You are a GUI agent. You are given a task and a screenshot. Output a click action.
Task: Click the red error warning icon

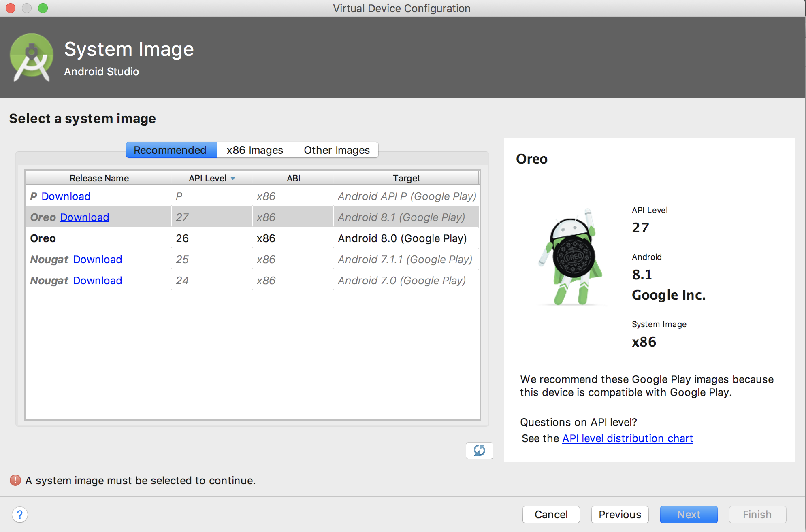[x=15, y=480]
